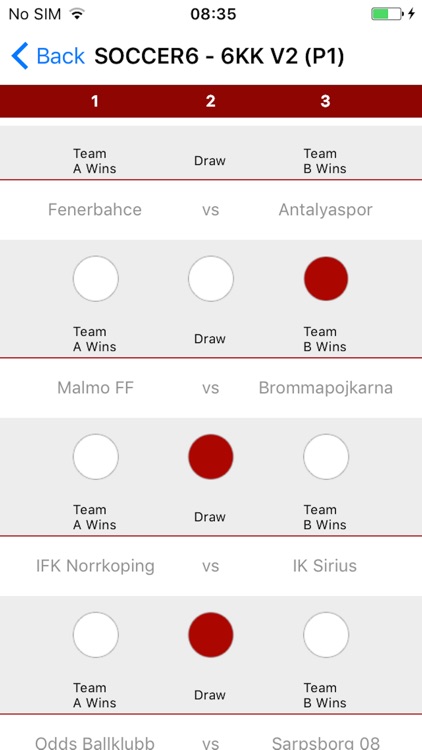The image size is (422, 750).
Task: Toggle Draw for IFK Norrkoping vs IK Sirius
Action: click(x=211, y=635)
